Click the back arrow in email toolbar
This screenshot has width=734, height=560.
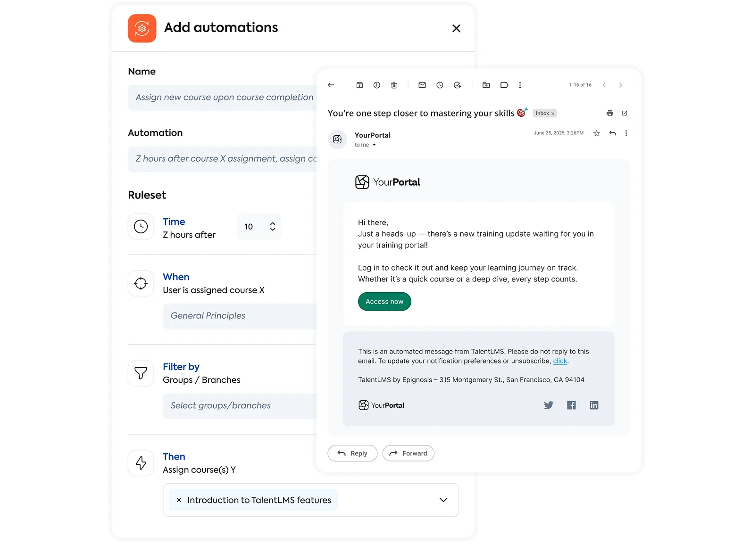(x=331, y=85)
